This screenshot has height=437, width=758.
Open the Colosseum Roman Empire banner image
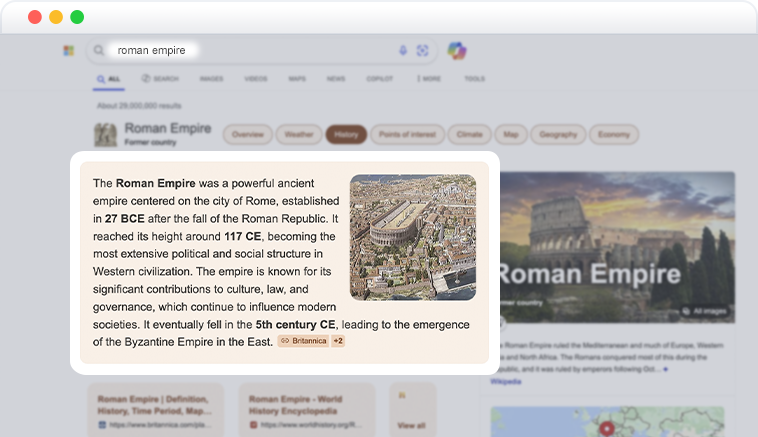tap(617, 247)
